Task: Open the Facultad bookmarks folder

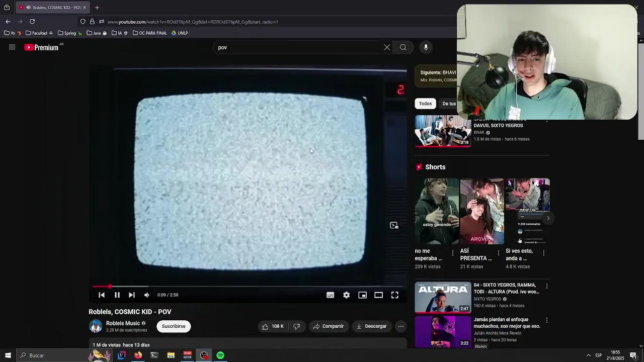Action: [39, 33]
